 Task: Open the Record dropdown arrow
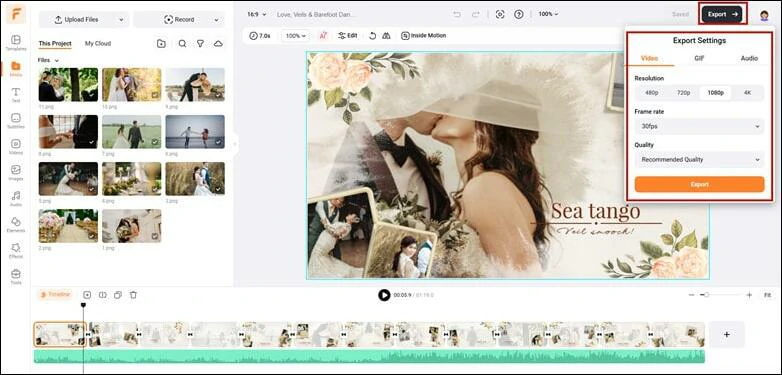pos(216,20)
